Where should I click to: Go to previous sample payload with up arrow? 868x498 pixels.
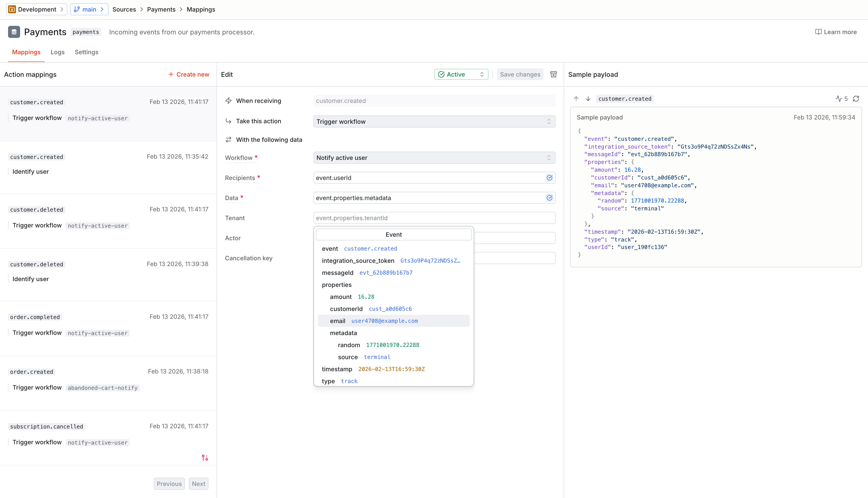coord(576,98)
